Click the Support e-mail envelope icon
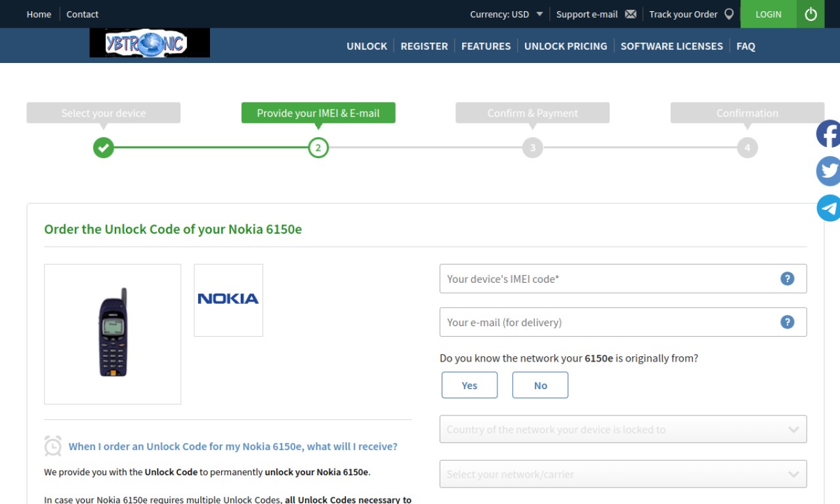840x504 pixels. pyautogui.click(x=631, y=14)
